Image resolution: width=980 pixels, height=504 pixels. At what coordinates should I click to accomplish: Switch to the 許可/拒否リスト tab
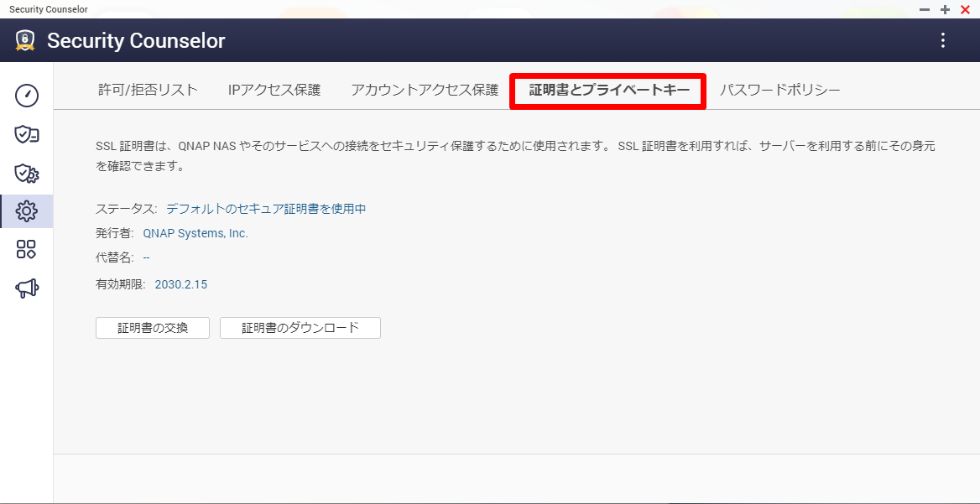(149, 90)
